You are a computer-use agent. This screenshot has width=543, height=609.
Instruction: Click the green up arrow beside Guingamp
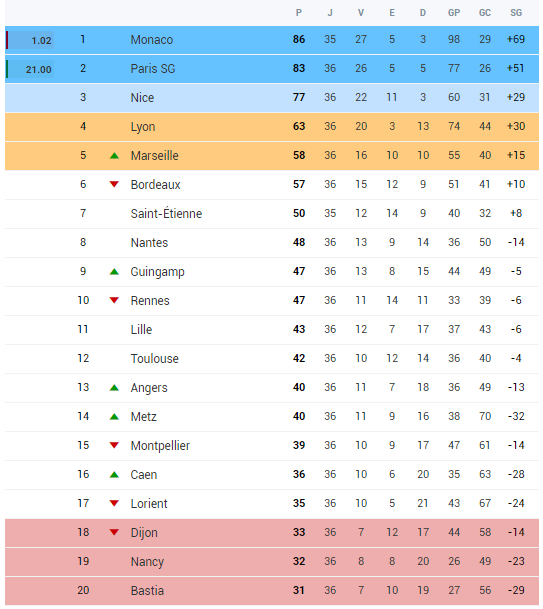(x=114, y=272)
